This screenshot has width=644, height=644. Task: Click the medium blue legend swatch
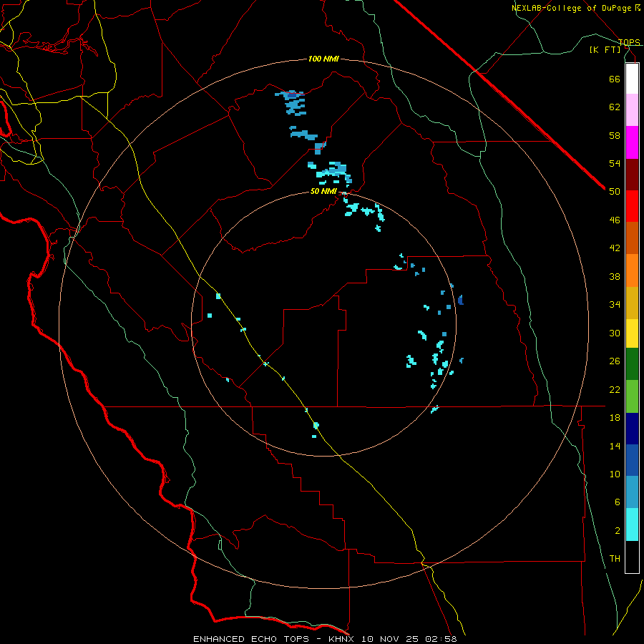tap(632, 460)
